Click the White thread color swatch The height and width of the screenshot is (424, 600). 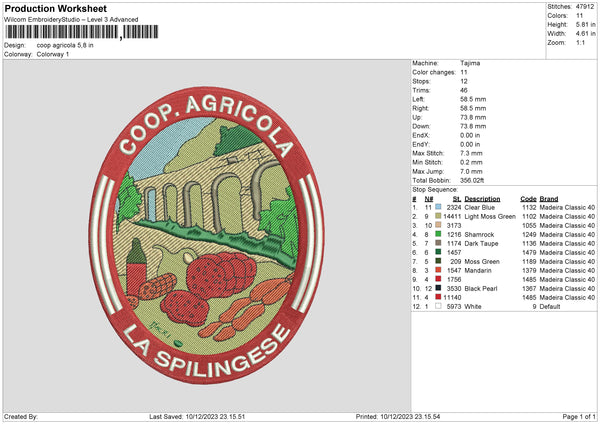coord(438,306)
